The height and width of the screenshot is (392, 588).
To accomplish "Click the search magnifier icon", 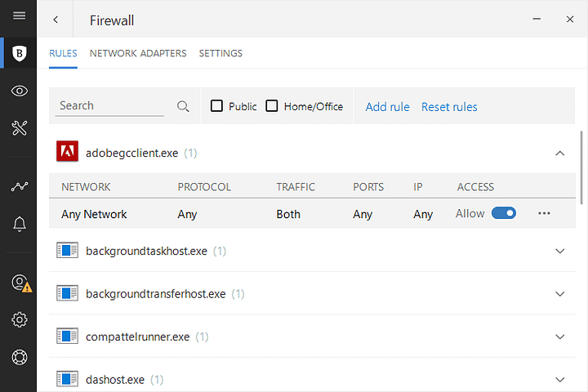I will (x=183, y=106).
